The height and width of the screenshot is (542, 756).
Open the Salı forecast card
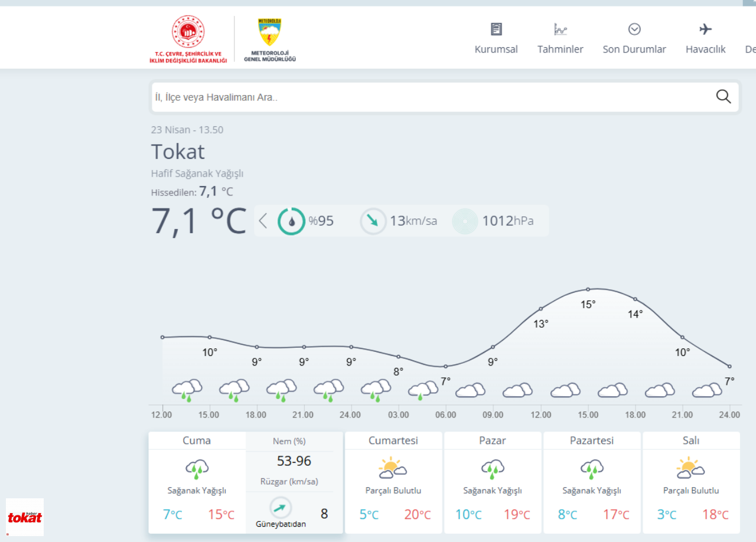tap(691, 482)
